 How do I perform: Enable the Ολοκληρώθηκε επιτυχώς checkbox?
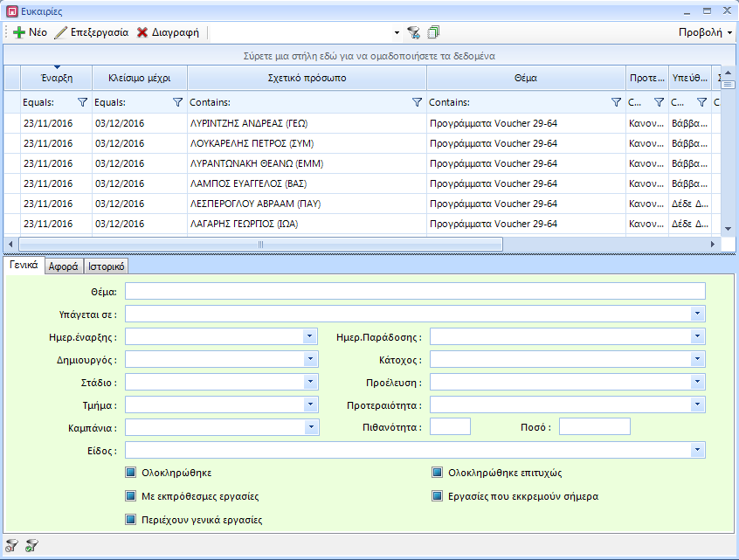(x=438, y=473)
